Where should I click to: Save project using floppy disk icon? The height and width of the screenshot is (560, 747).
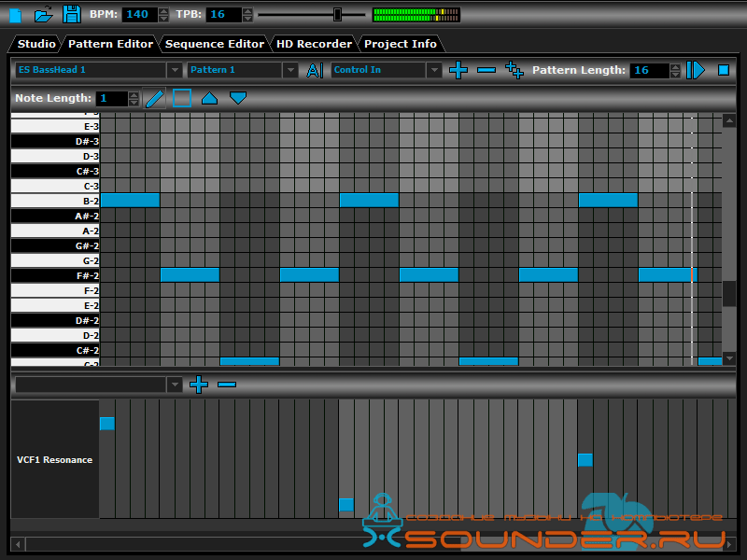click(72, 14)
